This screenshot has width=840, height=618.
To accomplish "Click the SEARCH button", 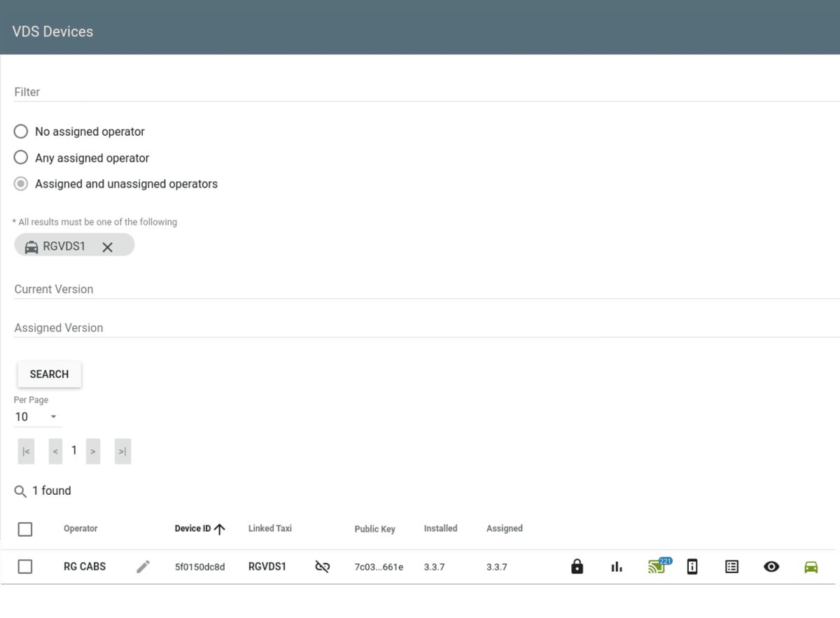I will [x=49, y=374].
